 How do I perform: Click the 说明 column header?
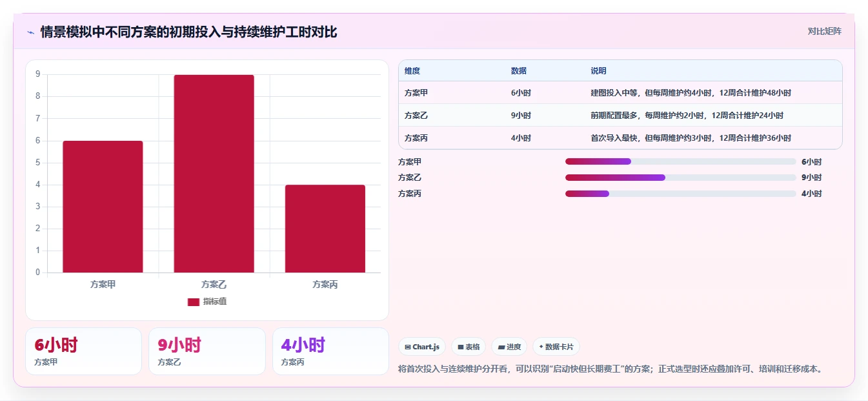point(598,71)
